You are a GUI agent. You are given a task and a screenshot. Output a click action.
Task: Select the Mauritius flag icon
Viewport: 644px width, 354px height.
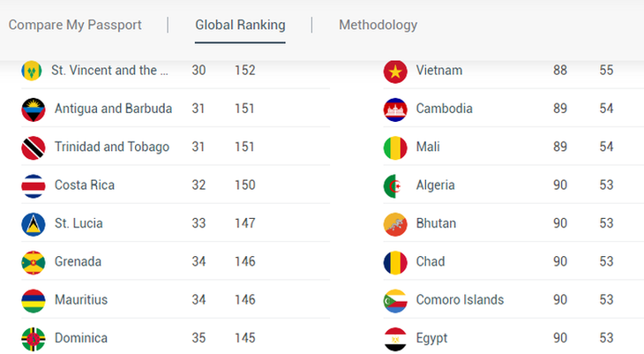[33, 300]
